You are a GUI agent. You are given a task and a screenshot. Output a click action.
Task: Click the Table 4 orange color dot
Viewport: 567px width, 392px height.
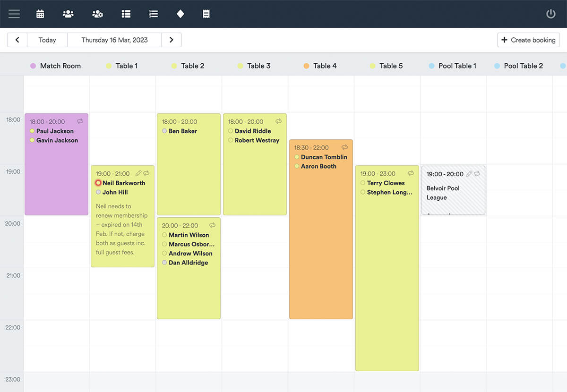pos(306,66)
